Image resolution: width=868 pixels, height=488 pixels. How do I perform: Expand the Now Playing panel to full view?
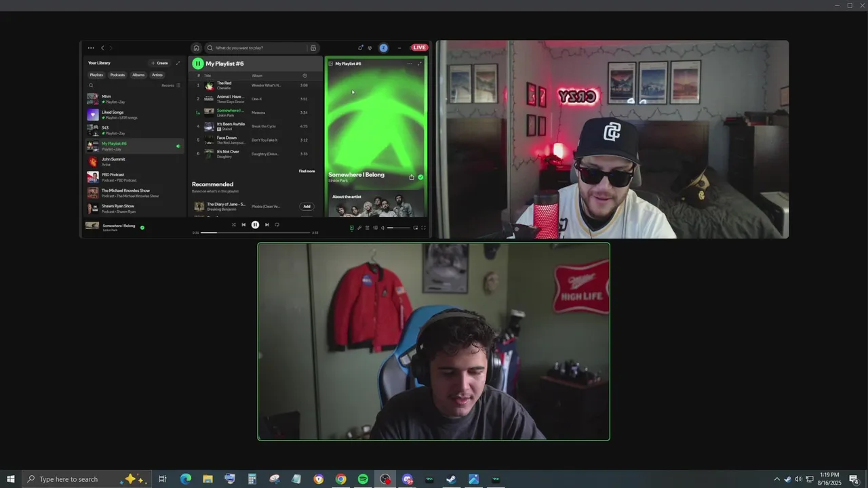(419, 64)
